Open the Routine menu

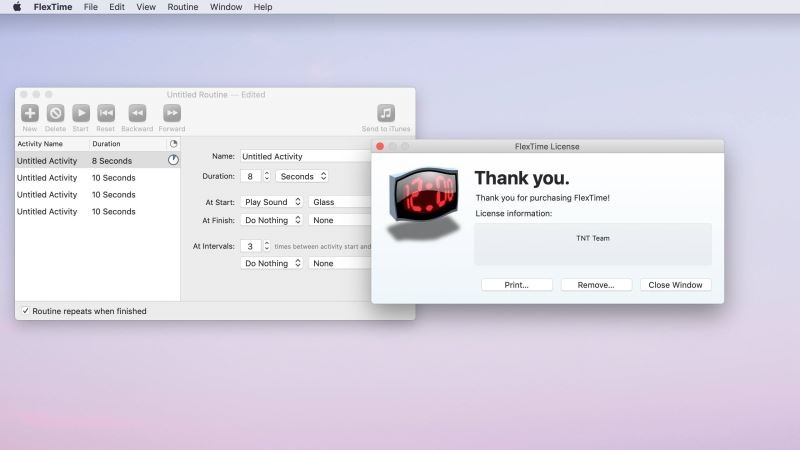[x=182, y=7]
